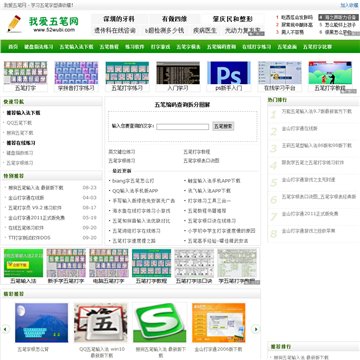Focus the 汉字 query input field
The width and height of the screenshot is (360, 360).
[x=183, y=127]
